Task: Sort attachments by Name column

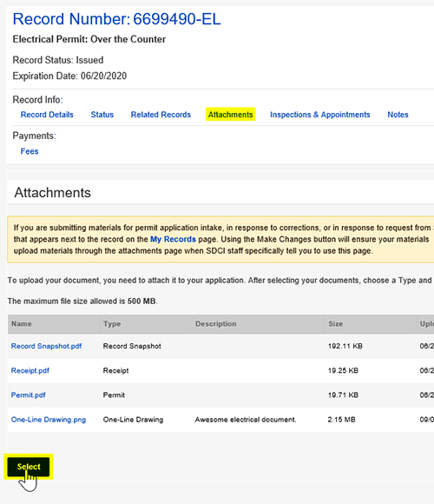Action: [x=22, y=323]
